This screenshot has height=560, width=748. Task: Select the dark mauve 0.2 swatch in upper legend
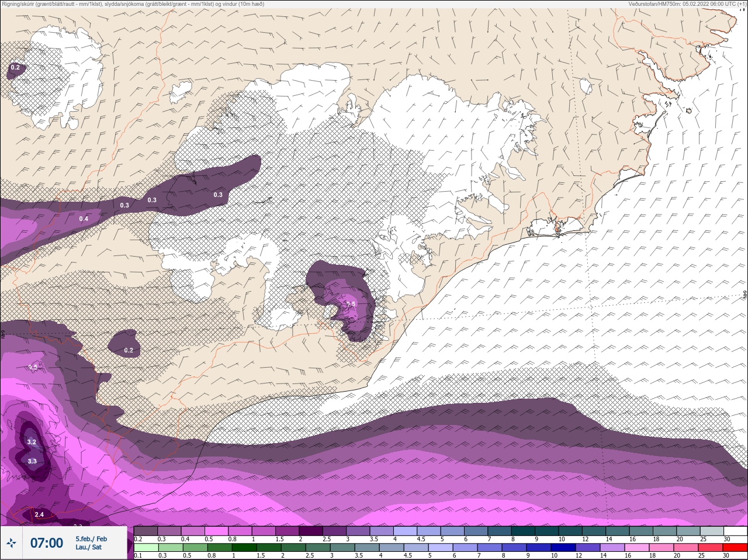pos(146,531)
